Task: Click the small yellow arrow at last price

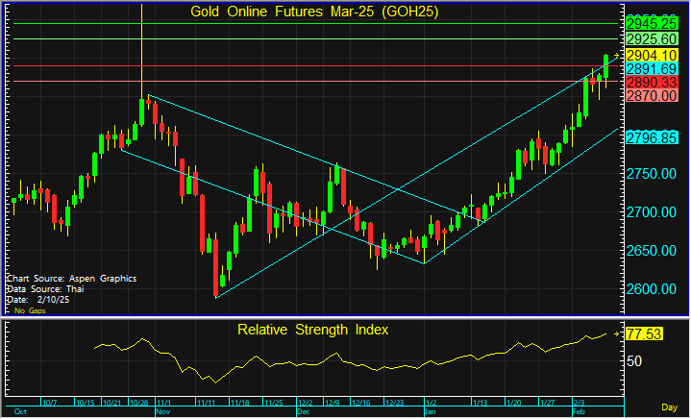Action: click(x=617, y=55)
